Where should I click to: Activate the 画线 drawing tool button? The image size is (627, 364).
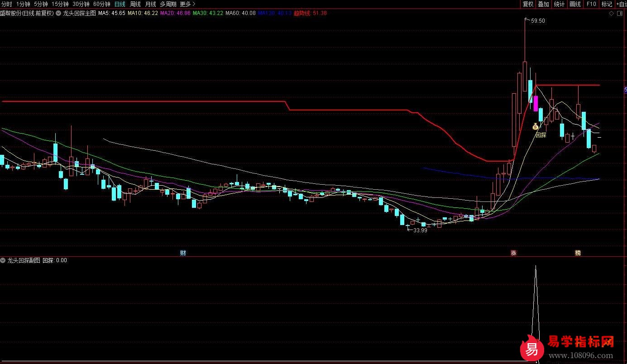575,4
